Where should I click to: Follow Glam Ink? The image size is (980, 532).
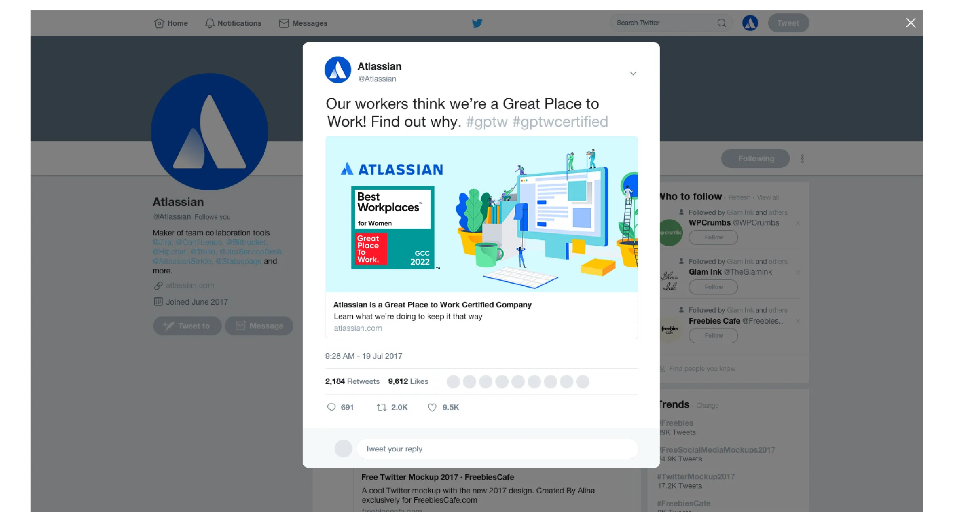[714, 287]
